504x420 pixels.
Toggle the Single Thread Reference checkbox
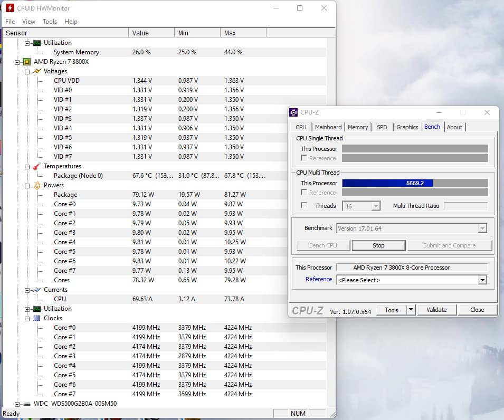point(304,158)
